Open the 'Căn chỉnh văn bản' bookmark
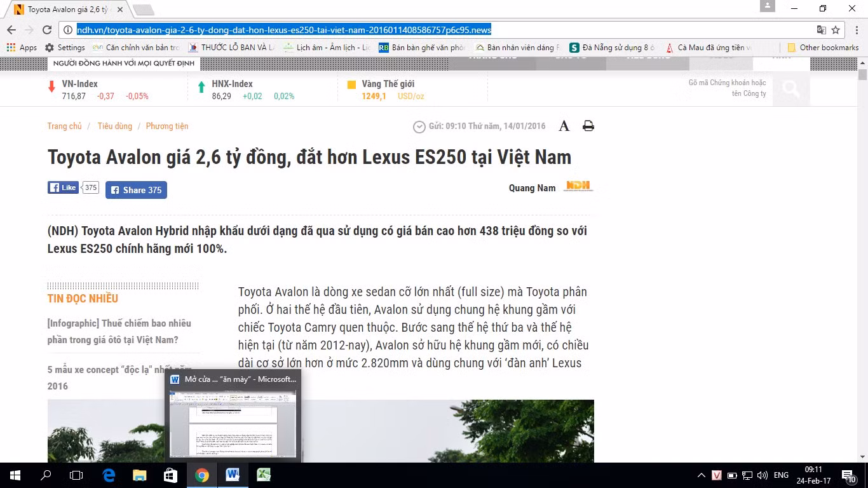This screenshot has height=488, width=868. click(137, 48)
